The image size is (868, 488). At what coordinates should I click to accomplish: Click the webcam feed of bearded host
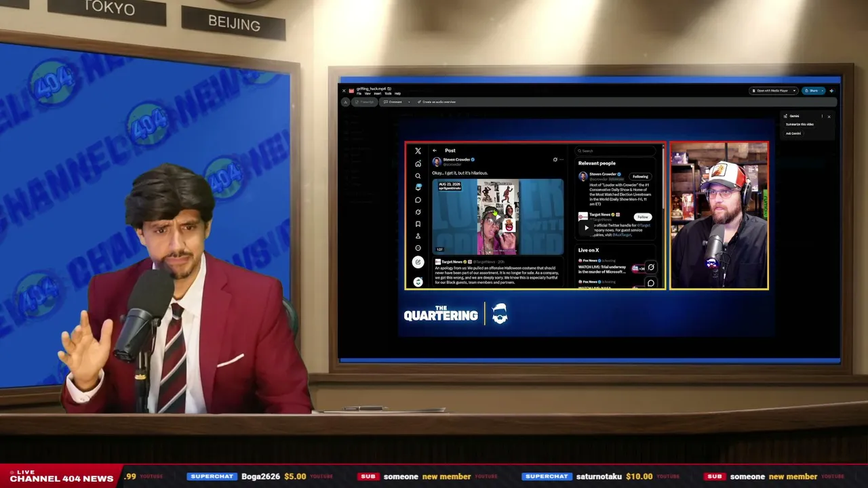[x=719, y=216]
